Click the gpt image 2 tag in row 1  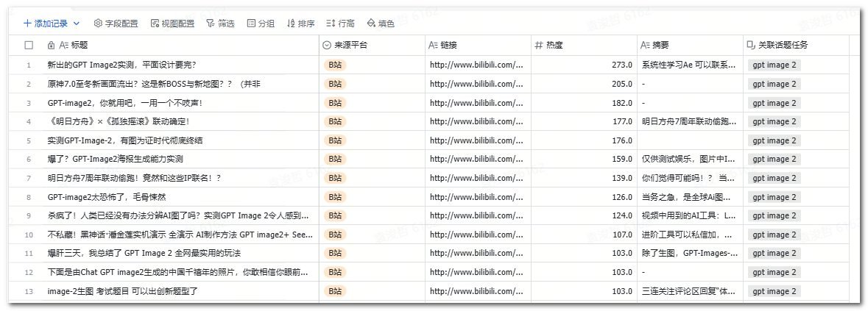point(775,65)
